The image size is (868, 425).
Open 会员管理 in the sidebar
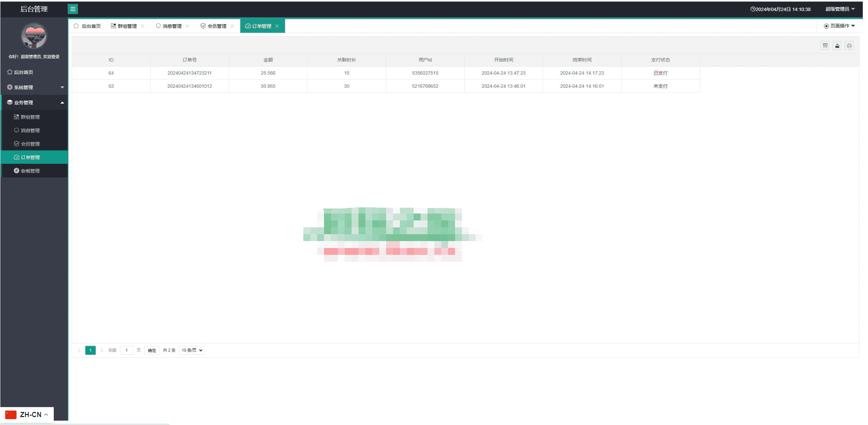pos(34,144)
